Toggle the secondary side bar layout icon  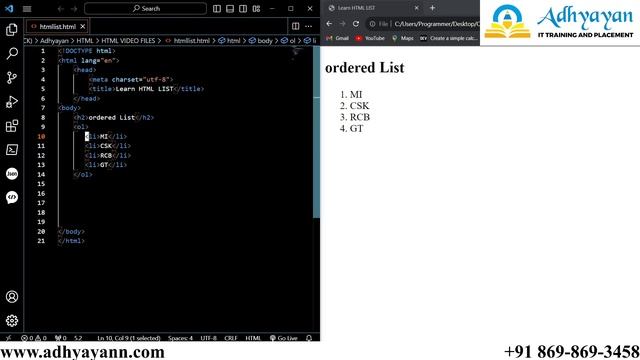[x=243, y=9]
